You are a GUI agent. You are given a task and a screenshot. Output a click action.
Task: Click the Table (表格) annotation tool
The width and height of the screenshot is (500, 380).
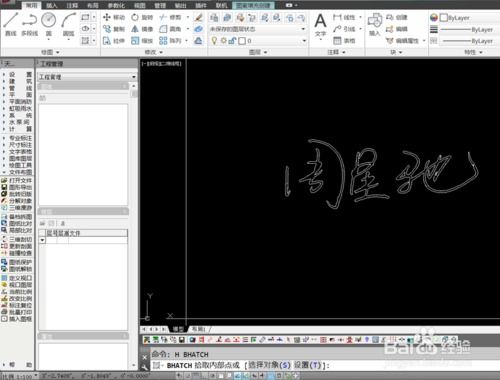(x=344, y=41)
